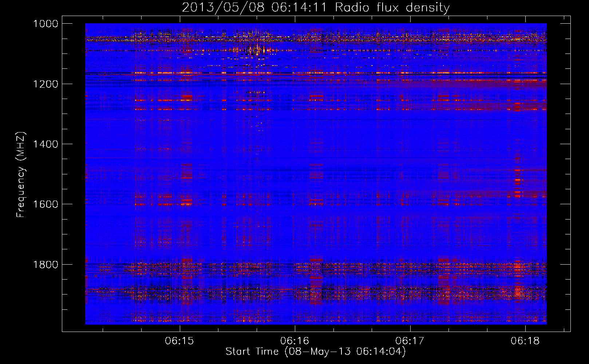Click the 1600 frequency tick label
The width and height of the screenshot is (589, 364).
(46, 204)
